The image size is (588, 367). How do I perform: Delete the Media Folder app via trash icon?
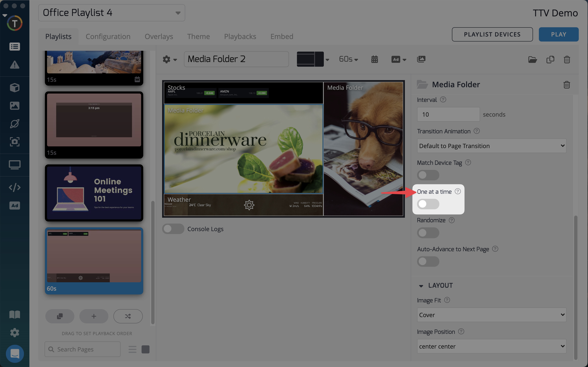tap(566, 85)
